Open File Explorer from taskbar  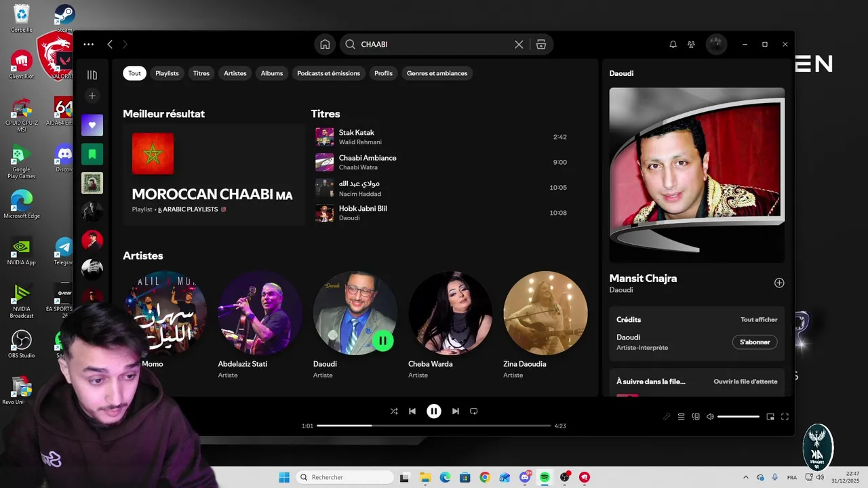[425, 477]
